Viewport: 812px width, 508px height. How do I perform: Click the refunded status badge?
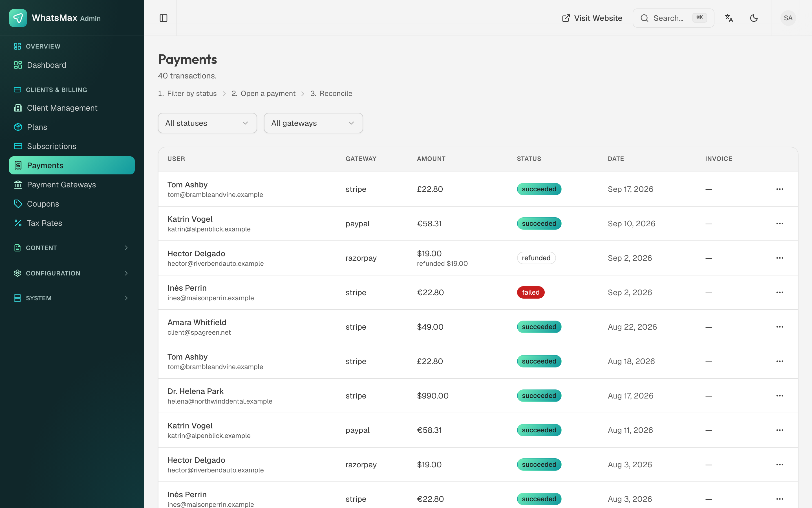point(536,258)
